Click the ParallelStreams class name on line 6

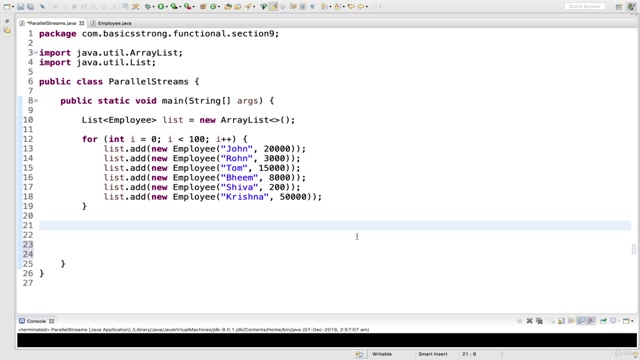(x=149, y=82)
